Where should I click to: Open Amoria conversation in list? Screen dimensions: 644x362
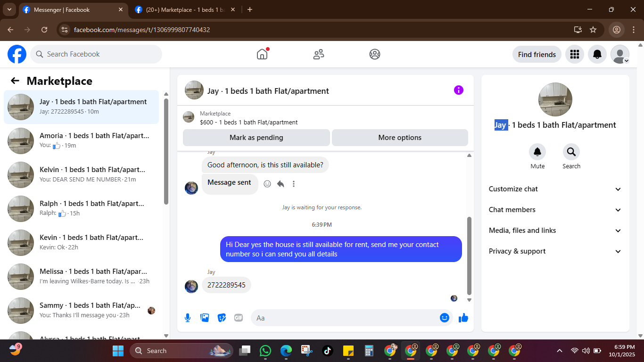(81, 141)
